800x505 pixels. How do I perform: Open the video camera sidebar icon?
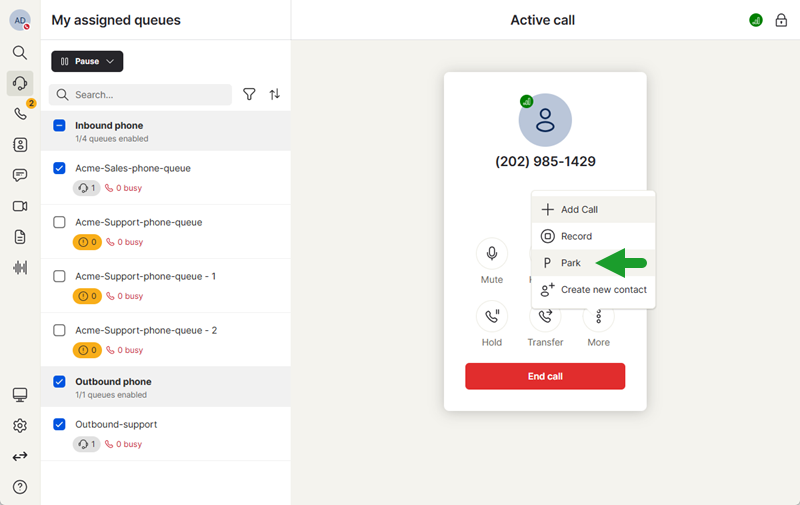click(20, 206)
